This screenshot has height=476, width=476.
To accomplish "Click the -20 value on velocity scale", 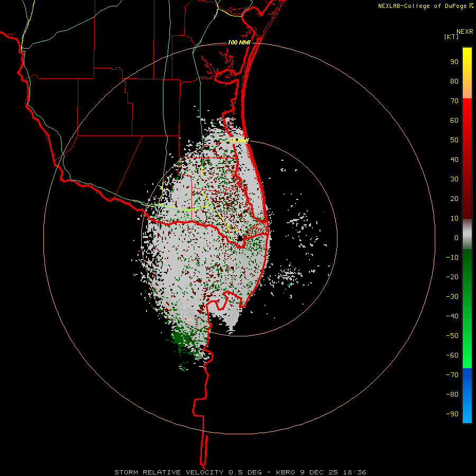I will [x=452, y=277].
